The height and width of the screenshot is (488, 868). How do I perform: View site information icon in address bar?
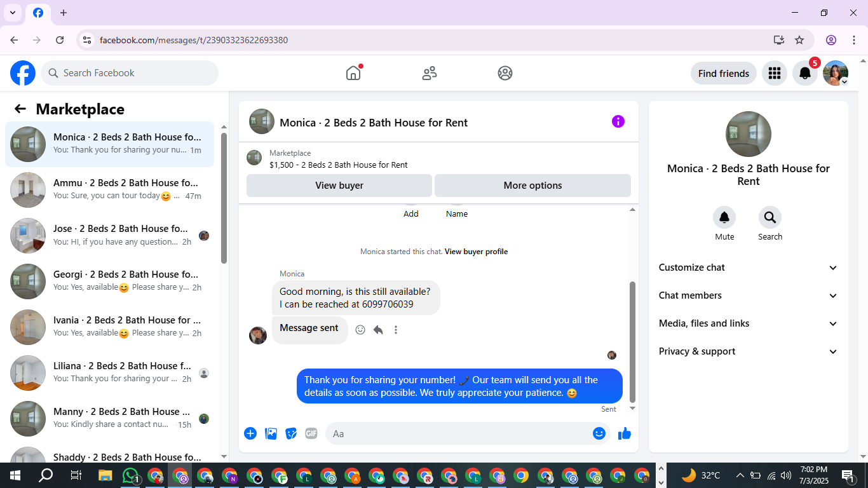click(x=88, y=40)
